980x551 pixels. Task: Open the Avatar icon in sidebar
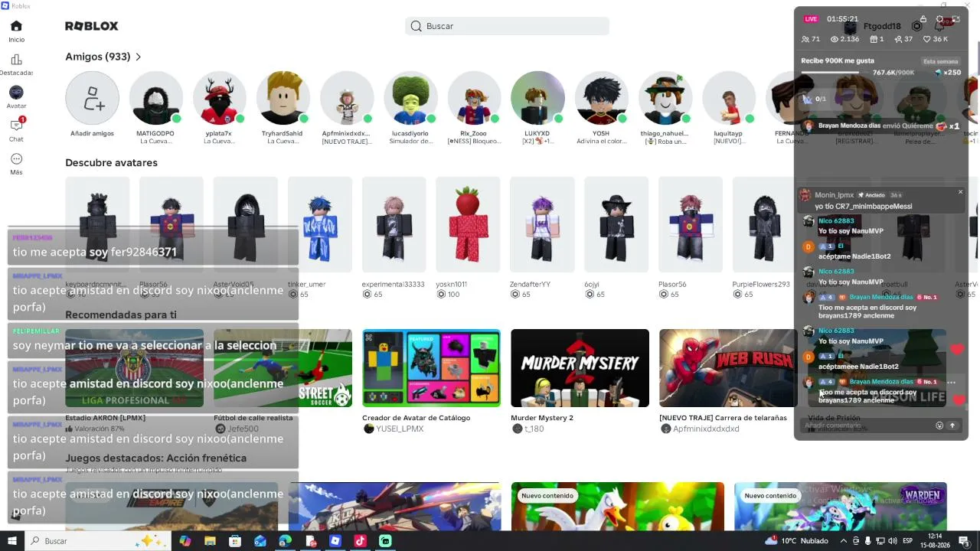point(16,93)
